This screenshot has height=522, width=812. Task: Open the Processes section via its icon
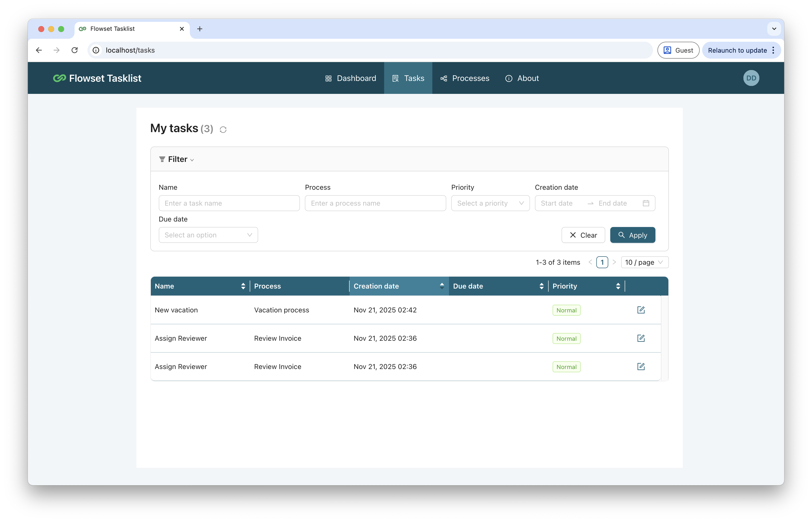click(x=444, y=78)
